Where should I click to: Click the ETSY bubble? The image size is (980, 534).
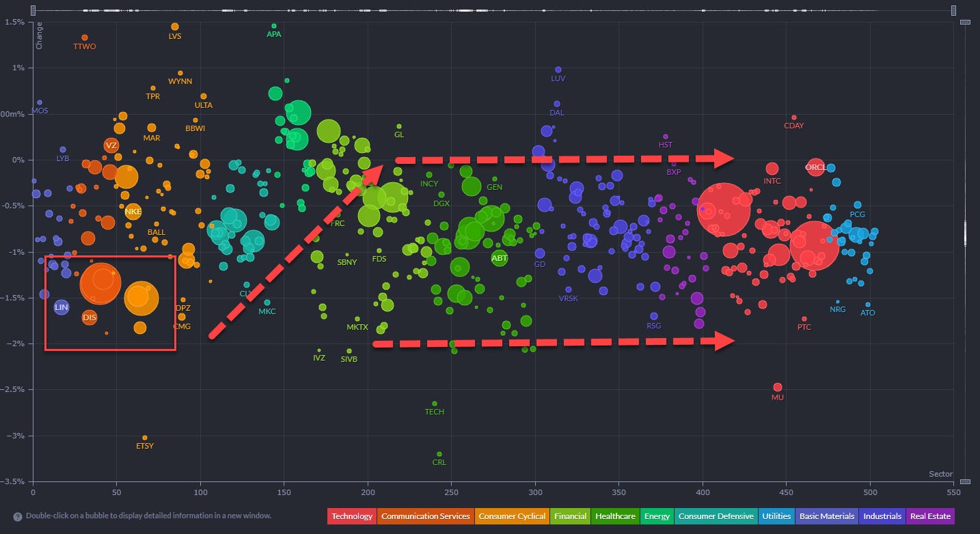(144, 438)
